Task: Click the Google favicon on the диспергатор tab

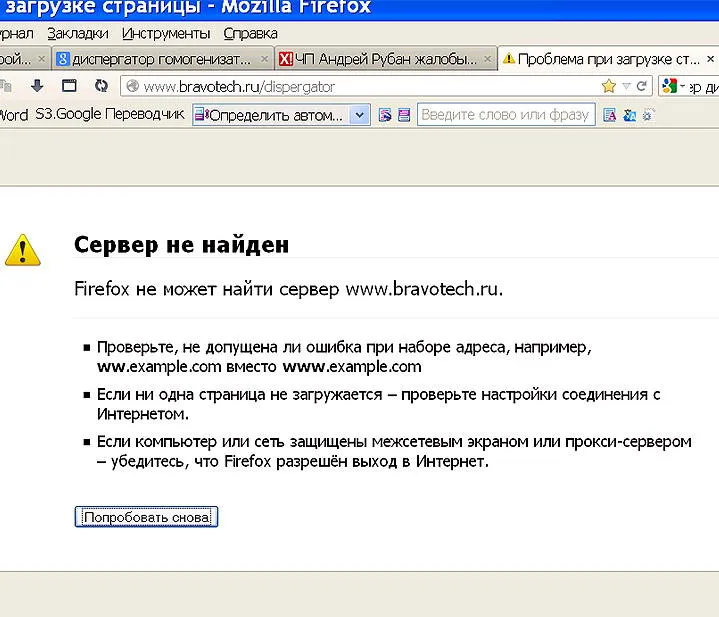Action: 63,59
